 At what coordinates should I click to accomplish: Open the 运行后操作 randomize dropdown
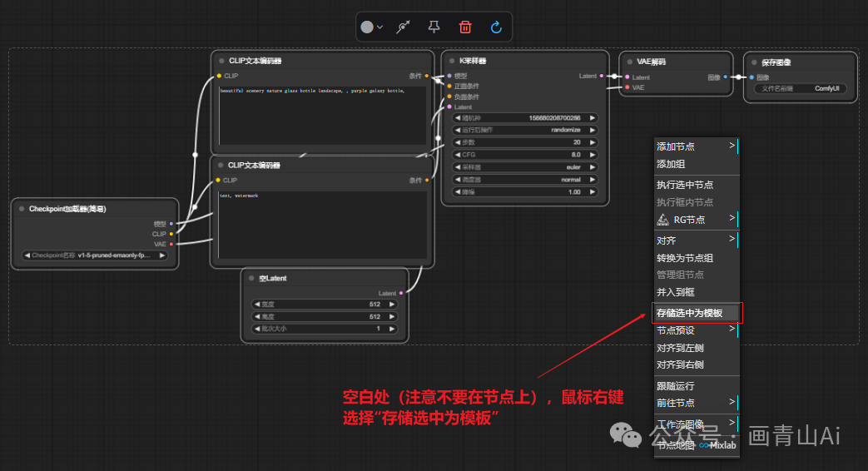(525, 130)
